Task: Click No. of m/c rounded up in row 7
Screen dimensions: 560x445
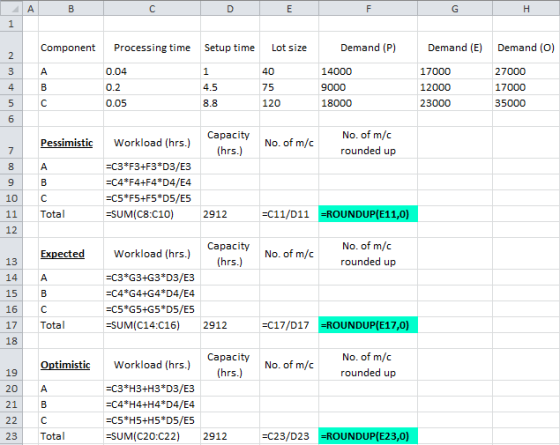Action: click(x=368, y=142)
